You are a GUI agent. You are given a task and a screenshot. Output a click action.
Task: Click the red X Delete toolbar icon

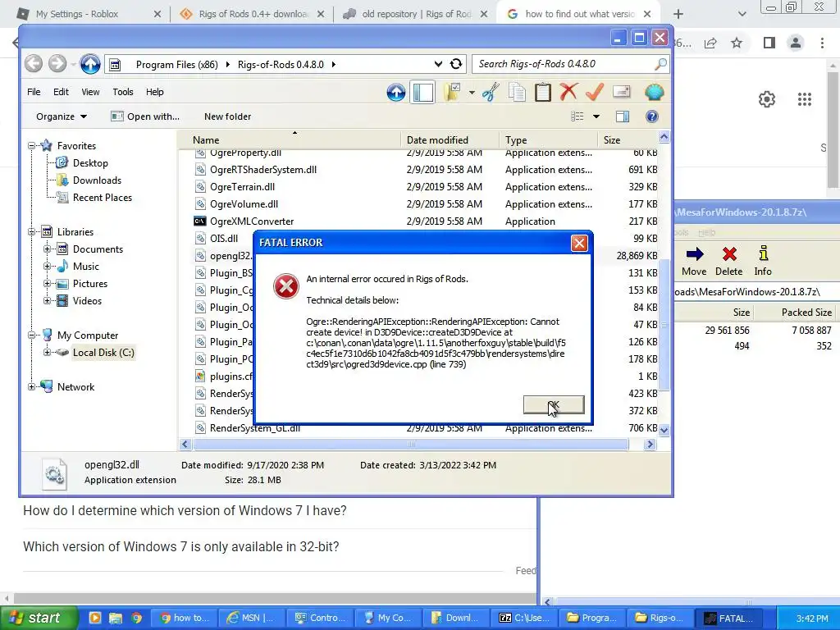coord(568,92)
